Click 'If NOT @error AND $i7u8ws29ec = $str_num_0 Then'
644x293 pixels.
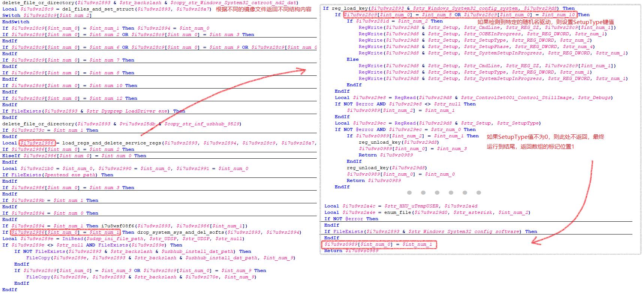[x=405, y=129]
